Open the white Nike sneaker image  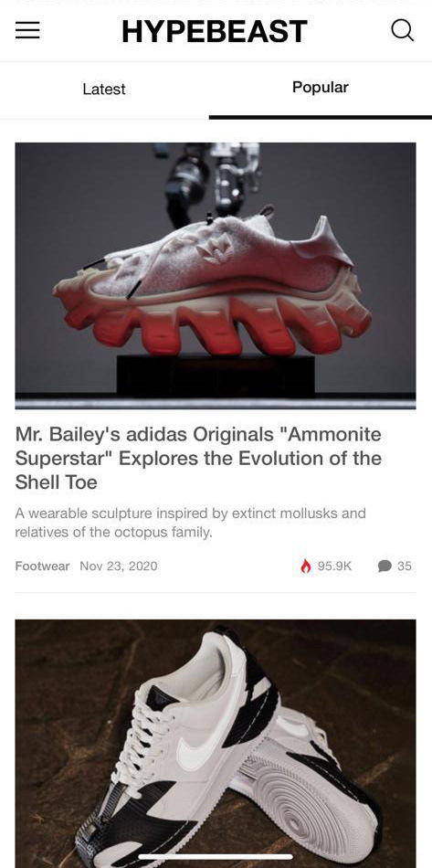click(216, 744)
